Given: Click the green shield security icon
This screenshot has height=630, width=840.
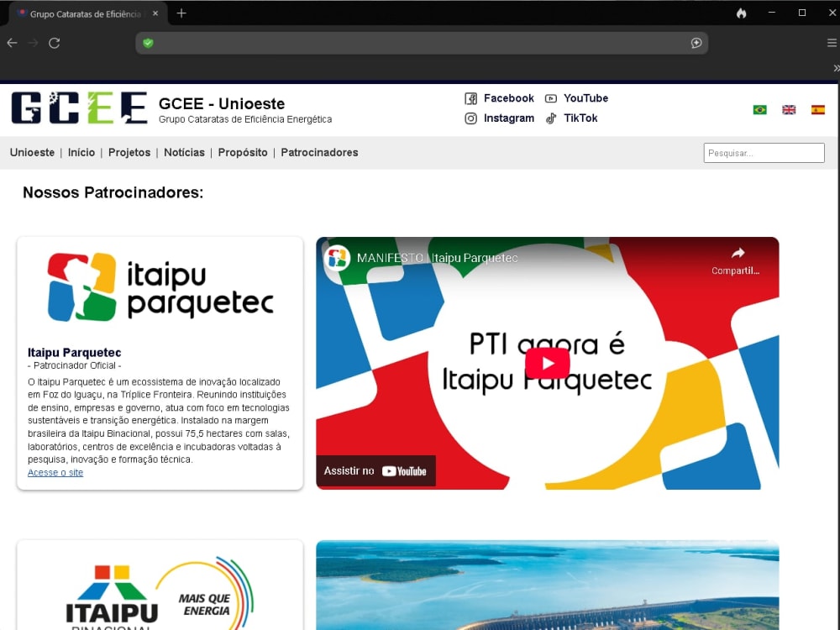Looking at the screenshot, I should 149,43.
